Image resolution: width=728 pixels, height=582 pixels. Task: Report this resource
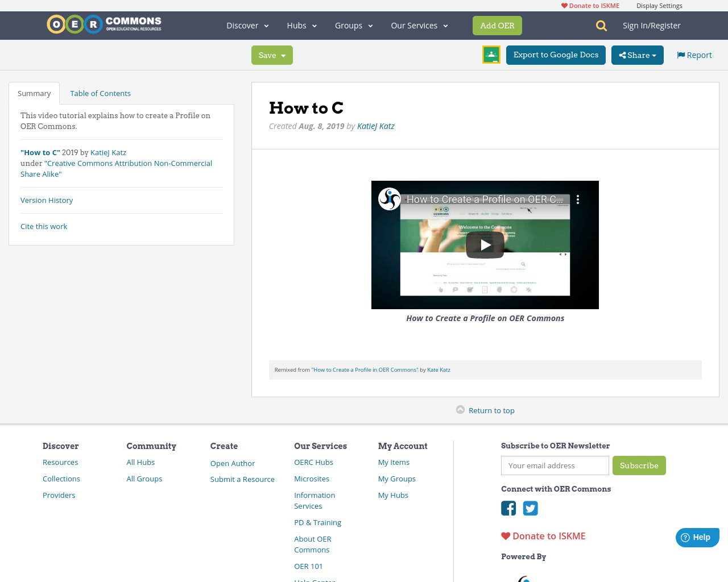(x=694, y=54)
